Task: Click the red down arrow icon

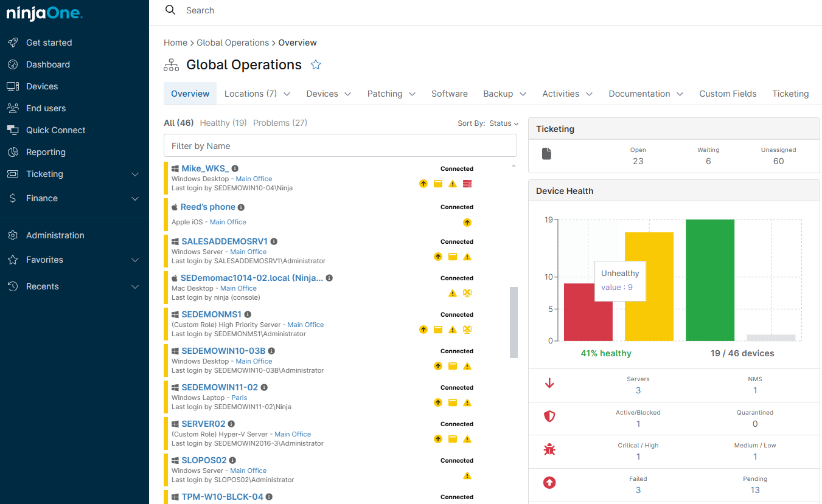Action: coord(549,383)
